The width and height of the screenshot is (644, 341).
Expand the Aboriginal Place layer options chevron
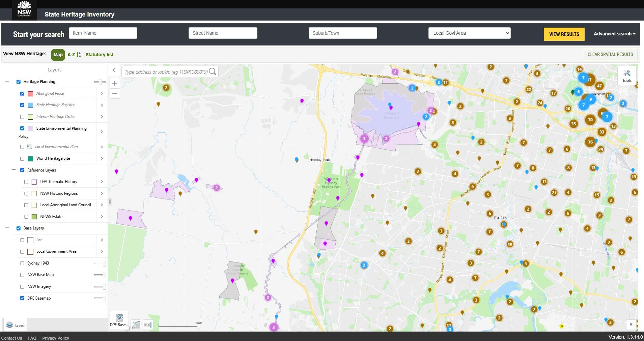click(x=102, y=93)
